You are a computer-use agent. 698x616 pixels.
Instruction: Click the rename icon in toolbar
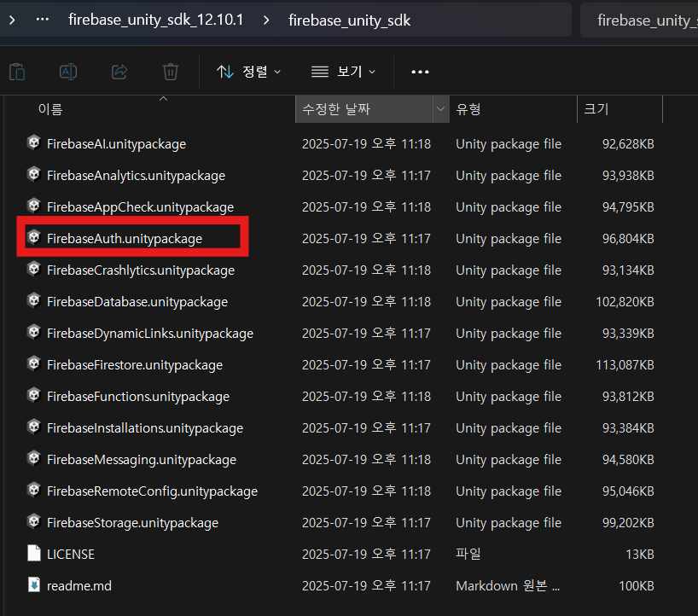(68, 72)
